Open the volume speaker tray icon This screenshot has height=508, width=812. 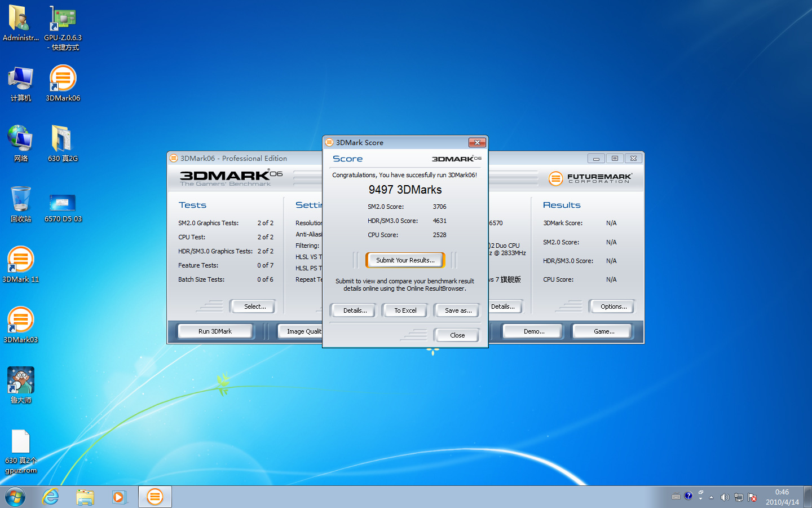[x=725, y=497]
